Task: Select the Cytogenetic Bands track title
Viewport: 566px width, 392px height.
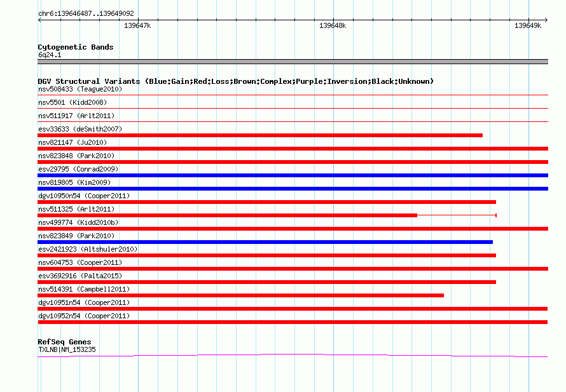Action: pyautogui.click(x=76, y=47)
